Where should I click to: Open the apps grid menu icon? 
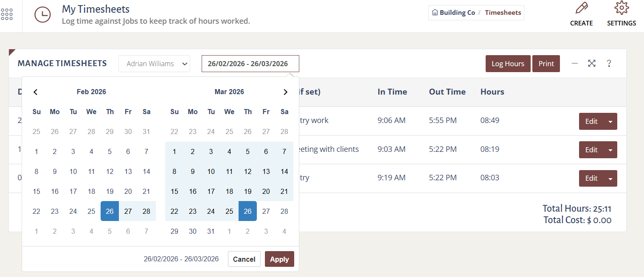7,15
